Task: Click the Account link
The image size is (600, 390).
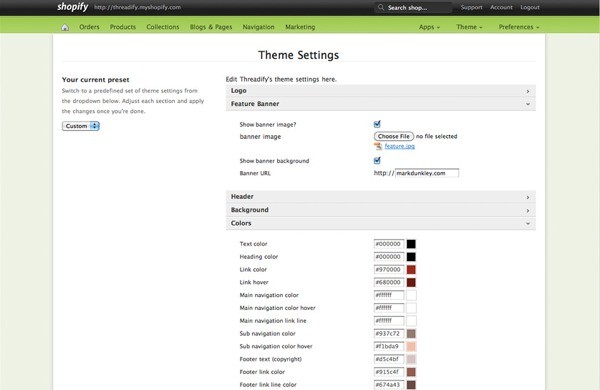Action: [501, 7]
